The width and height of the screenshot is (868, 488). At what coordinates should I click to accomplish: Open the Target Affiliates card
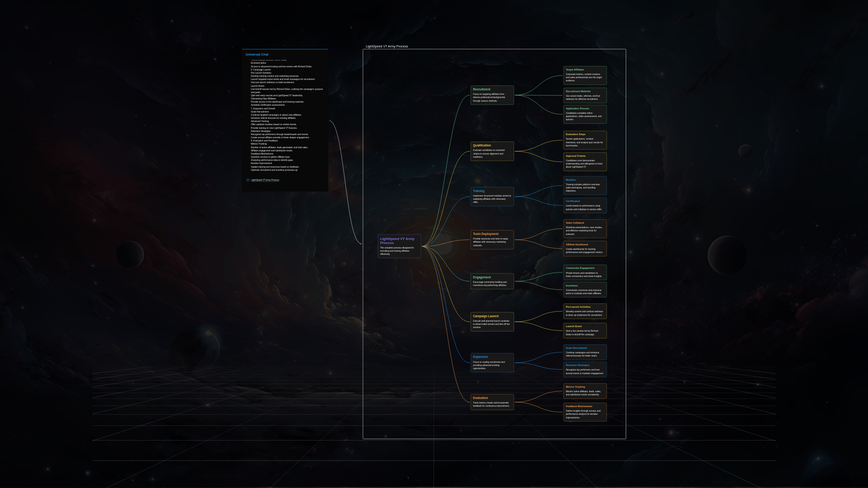[585, 75]
